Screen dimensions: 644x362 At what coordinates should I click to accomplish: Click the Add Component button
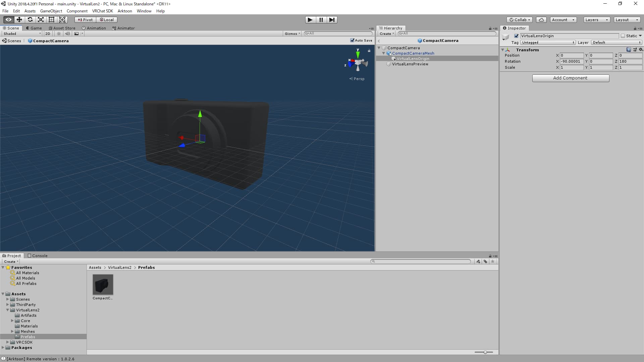click(571, 78)
